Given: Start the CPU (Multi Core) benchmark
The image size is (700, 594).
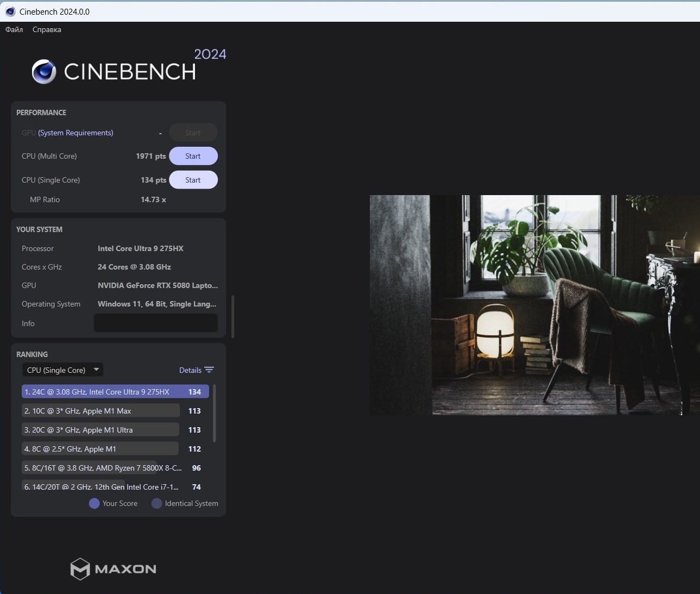Looking at the screenshot, I should tap(193, 156).
